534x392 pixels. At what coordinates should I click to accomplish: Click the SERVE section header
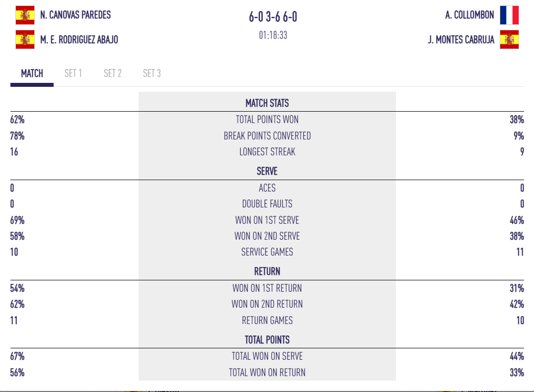(267, 171)
